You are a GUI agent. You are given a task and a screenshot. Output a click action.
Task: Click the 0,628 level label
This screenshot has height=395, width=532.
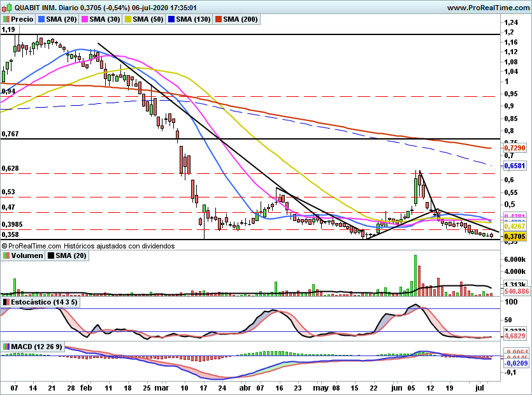coord(10,169)
